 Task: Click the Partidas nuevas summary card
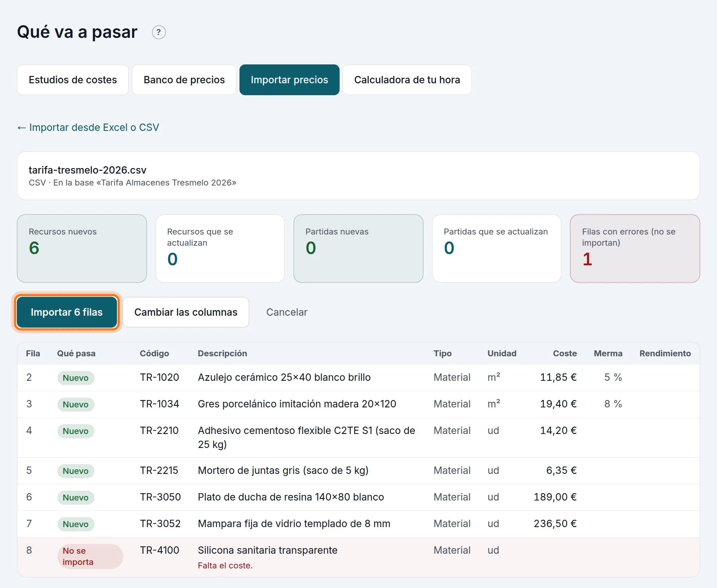[x=358, y=248]
